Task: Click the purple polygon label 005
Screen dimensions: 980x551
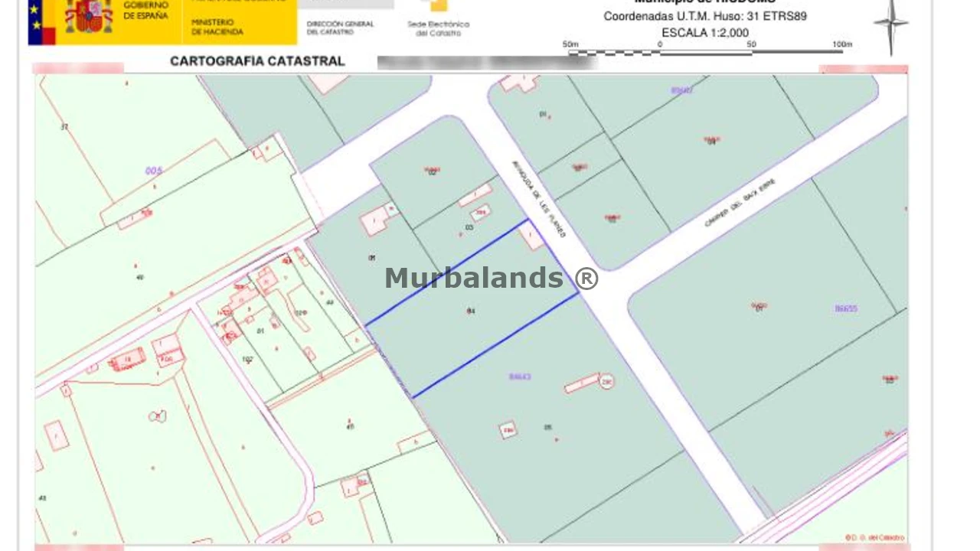Action: click(x=154, y=171)
